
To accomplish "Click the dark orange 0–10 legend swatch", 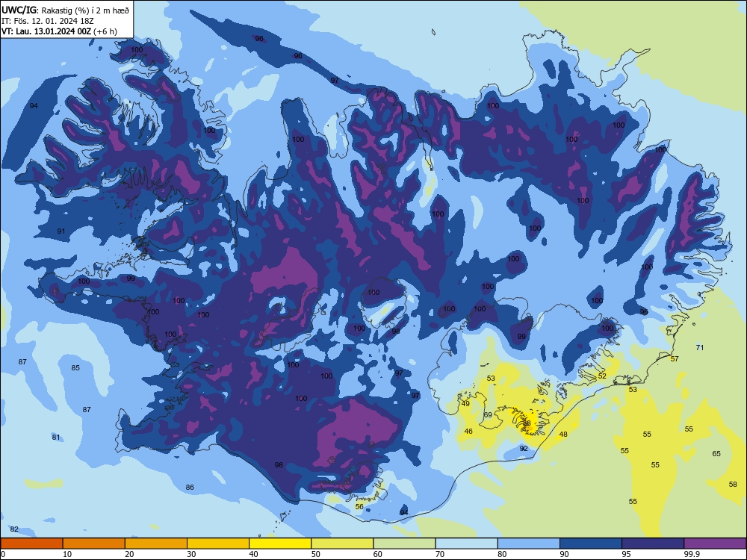I will [x=31, y=544].
